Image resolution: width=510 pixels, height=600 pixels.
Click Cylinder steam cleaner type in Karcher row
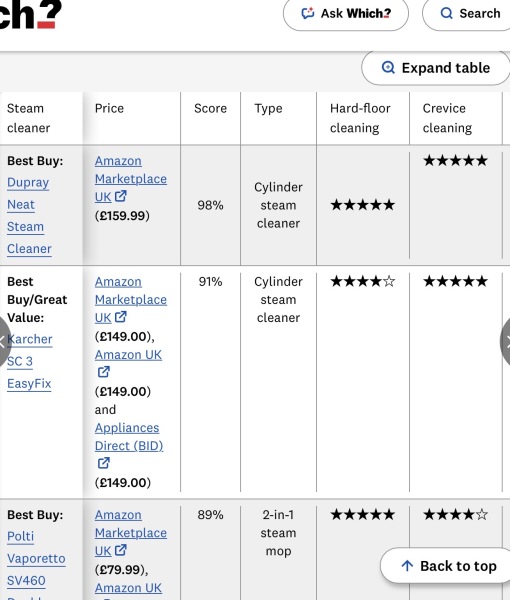click(279, 300)
